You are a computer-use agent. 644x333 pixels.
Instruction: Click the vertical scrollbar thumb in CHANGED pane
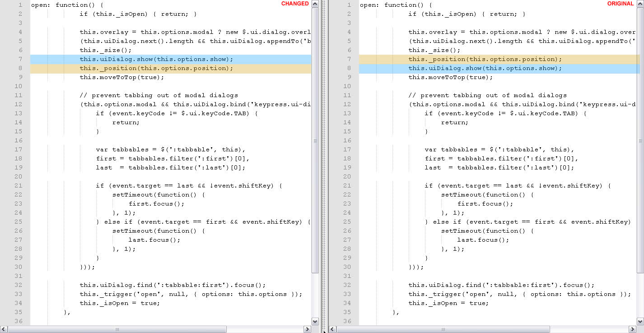click(315, 140)
